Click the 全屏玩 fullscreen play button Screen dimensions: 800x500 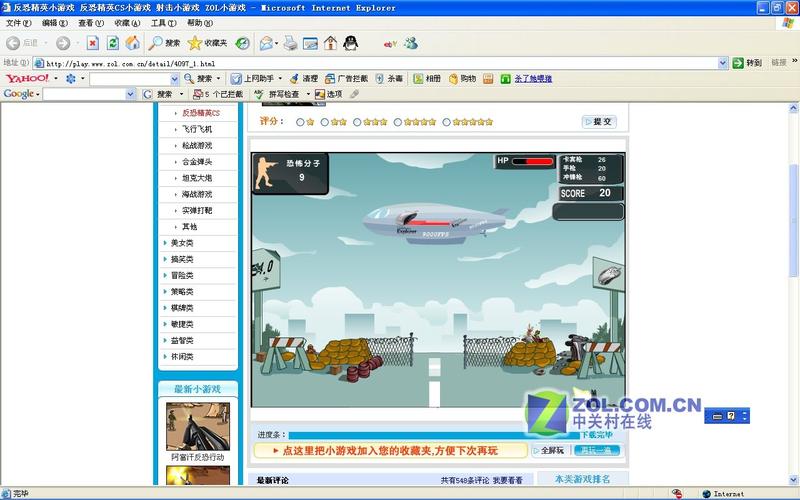[x=549, y=451]
